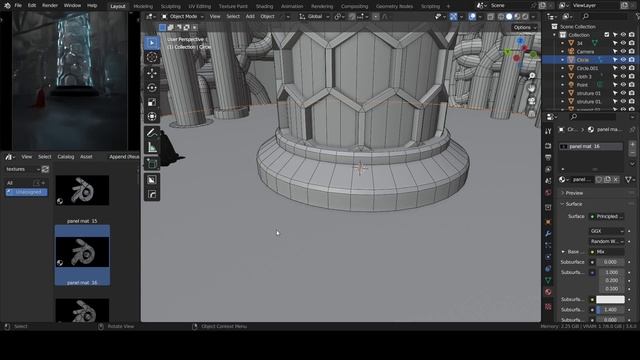Click the asset browser refresh icon
The width and height of the screenshot is (640, 360).
click(45, 169)
